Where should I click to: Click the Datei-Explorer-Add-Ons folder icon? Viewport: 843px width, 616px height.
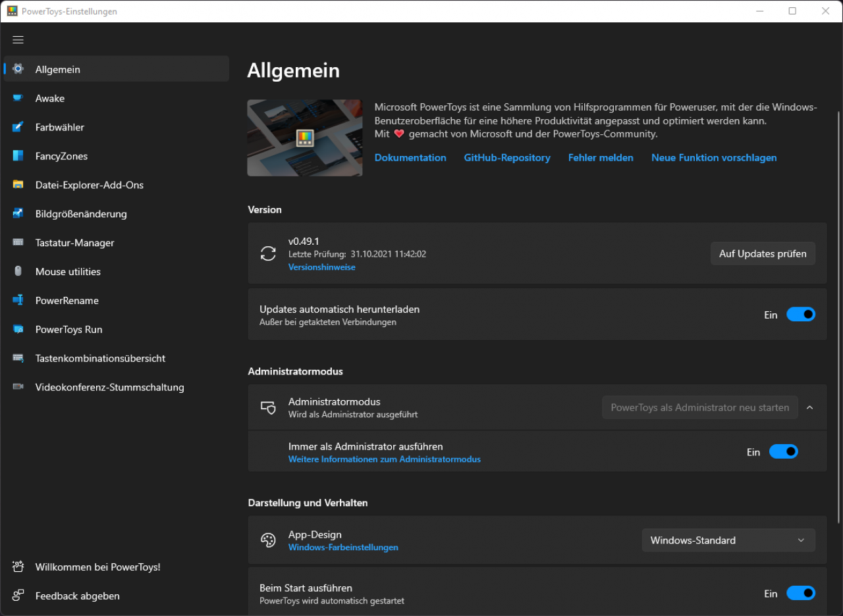point(18,185)
